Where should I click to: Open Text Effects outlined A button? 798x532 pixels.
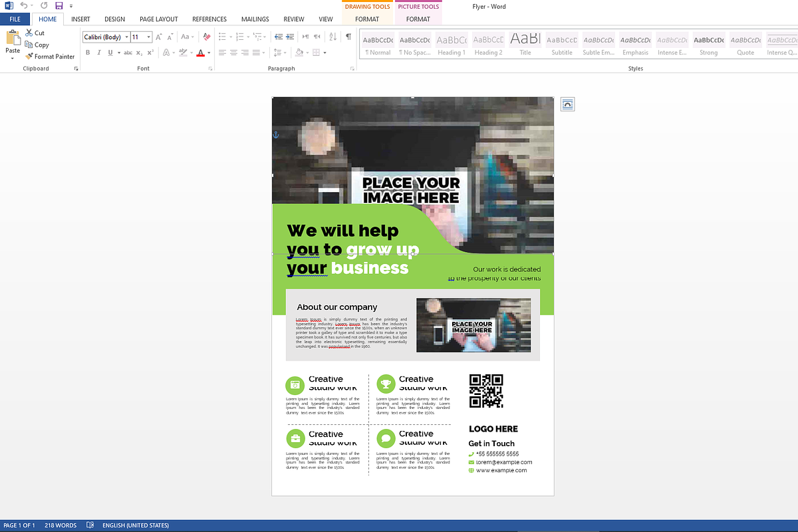[166, 53]
